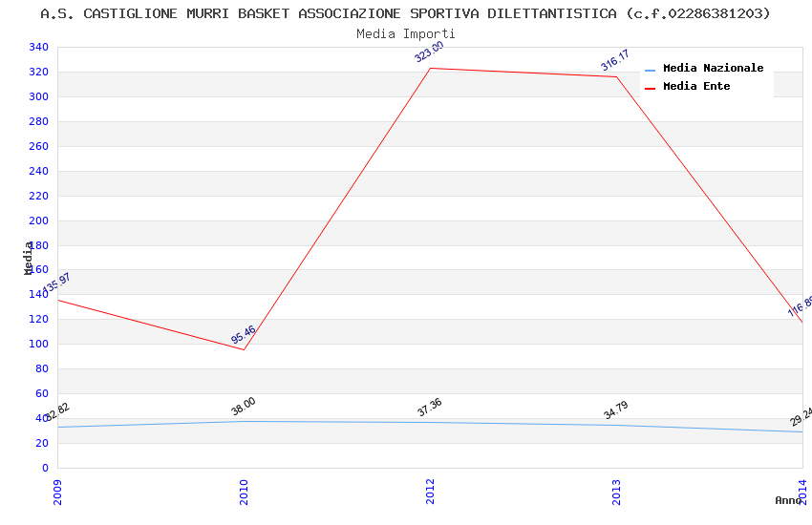The height and width of the screenshot is (525, 812).
Task: Click the 38.00 data label
Action: (243, 406)
